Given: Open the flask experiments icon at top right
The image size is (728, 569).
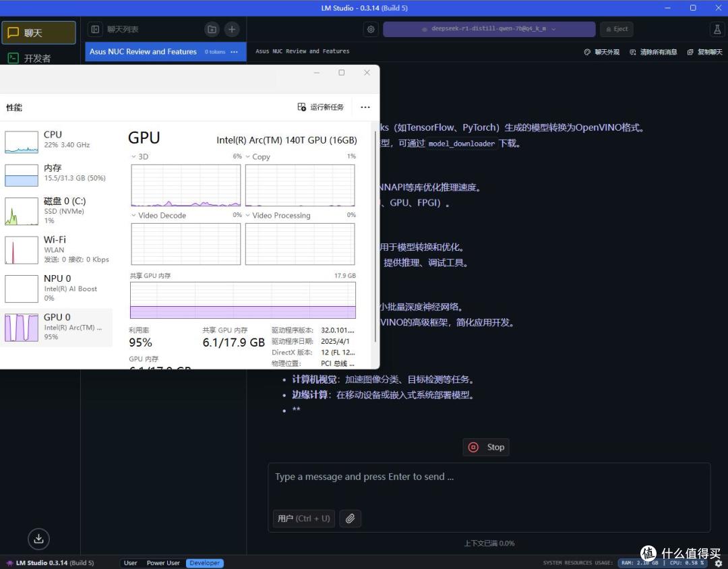Looking at the screenshot, I should tap(717, 29).
